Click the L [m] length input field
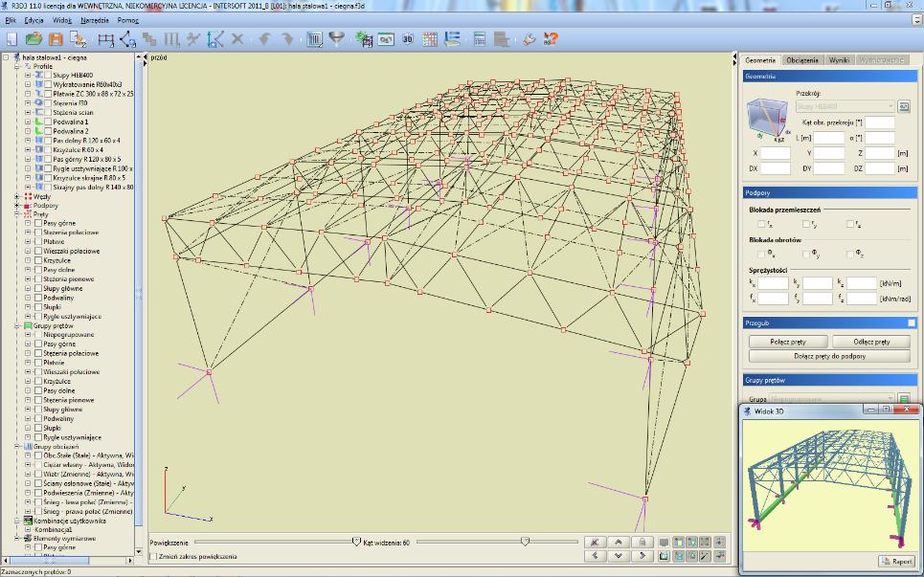The image size is (924, 577). (829, 138)
